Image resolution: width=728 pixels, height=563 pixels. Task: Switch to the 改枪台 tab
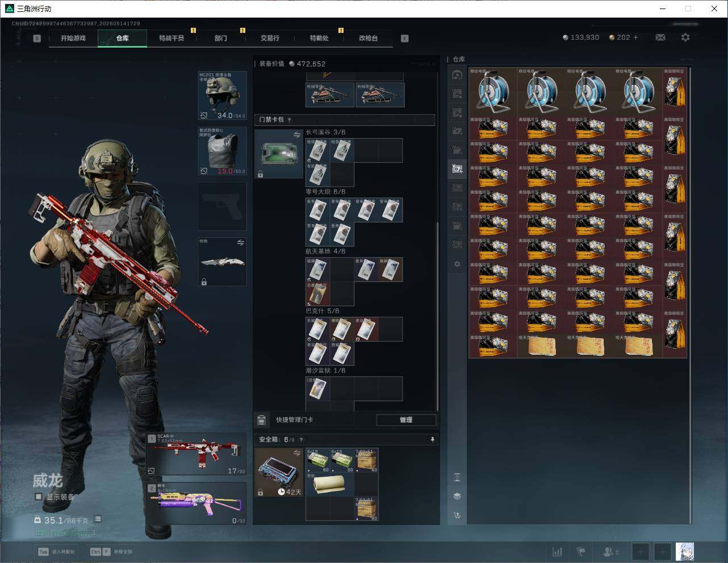(368, 38)
